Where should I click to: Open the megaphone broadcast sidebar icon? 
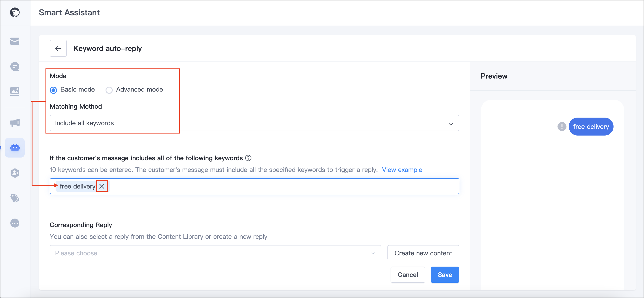point(15,123)
